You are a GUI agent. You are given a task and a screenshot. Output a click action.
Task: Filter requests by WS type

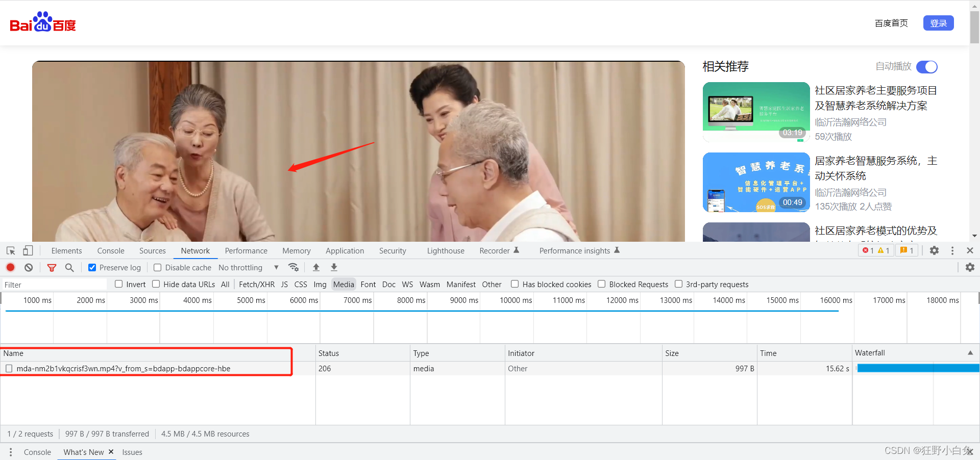(407, 284)
